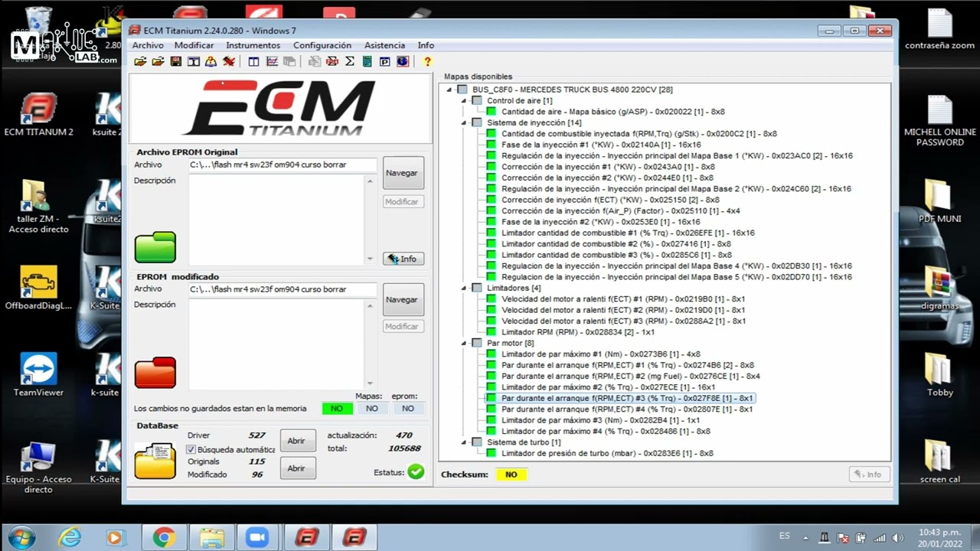The width and height of the screenshot is (980, 551).
Task: Toggle the Limitadores group checkbox
Action: click(x=477, y=288)
